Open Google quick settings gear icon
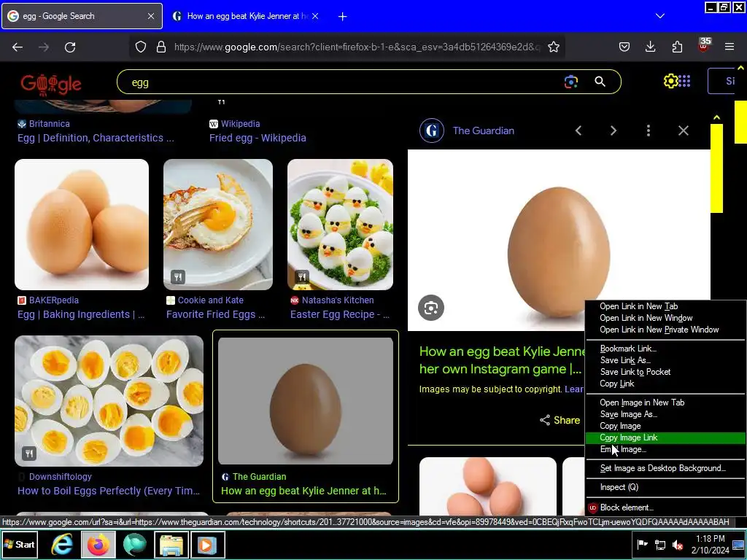 (x=671, y=81)
